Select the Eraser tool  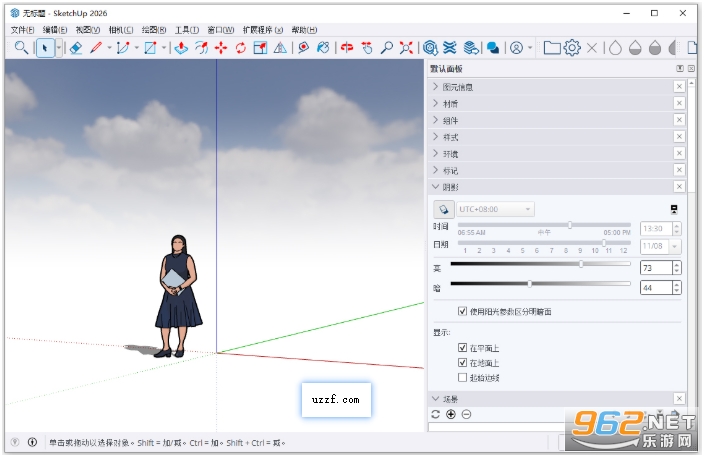76,48
